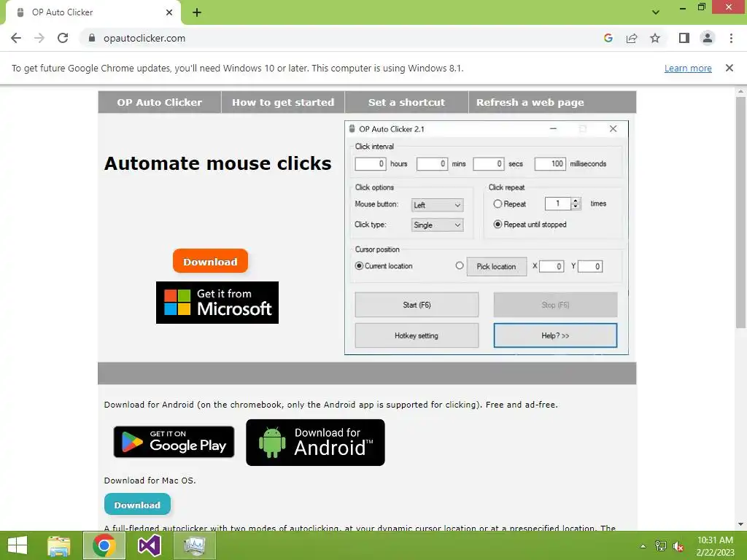Image resolution: width=747 pixels, height=560 pixels.
Task: Open Chrome's side panel icon
Action: click(x=684, y=38)
